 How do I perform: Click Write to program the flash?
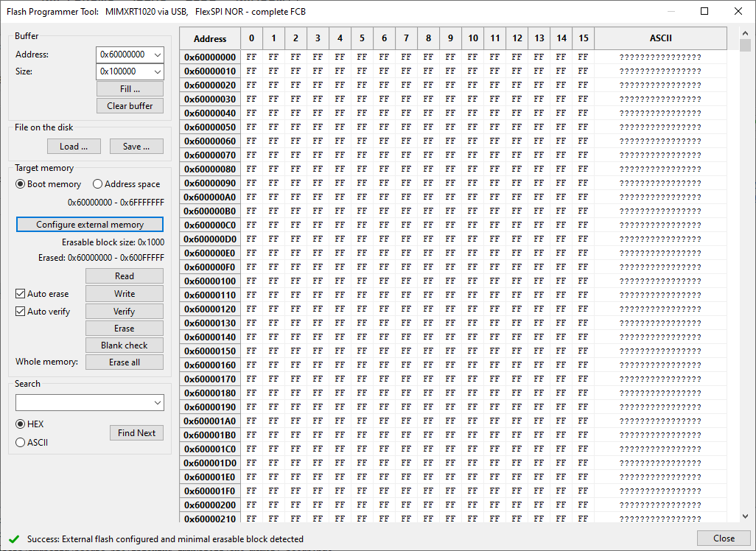124,293
